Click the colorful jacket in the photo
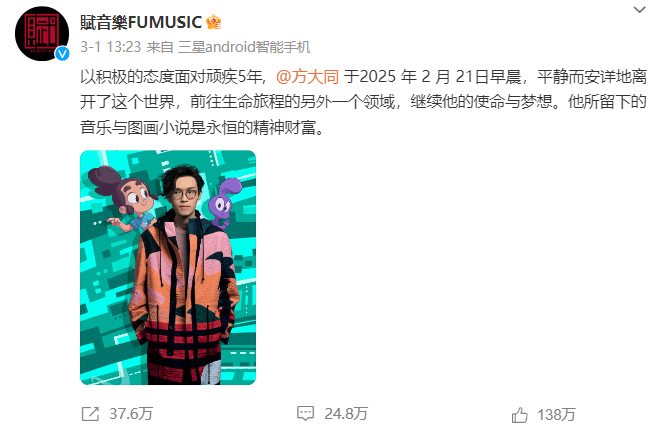This screenshot has width=667, height=431. point(183,298)
